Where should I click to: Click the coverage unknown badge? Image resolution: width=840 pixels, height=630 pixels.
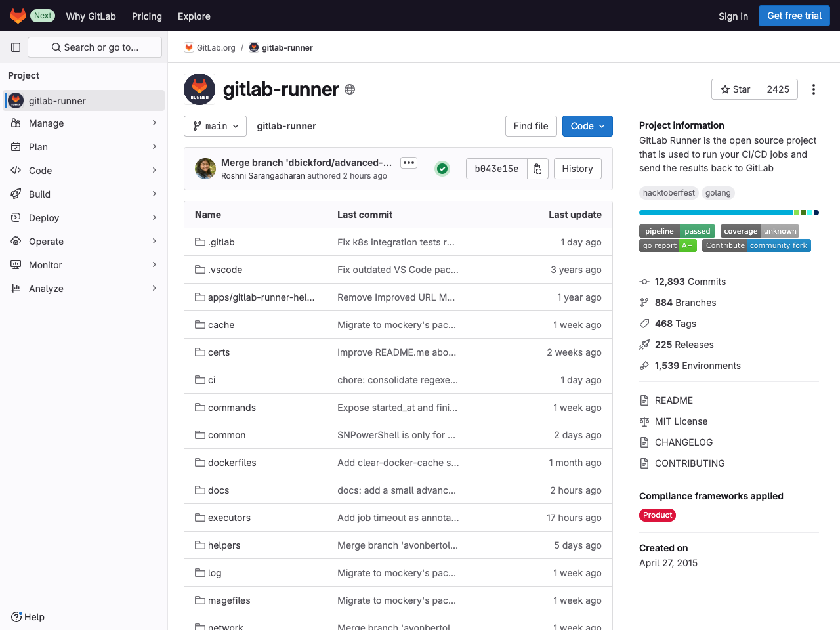coord(760,231)
